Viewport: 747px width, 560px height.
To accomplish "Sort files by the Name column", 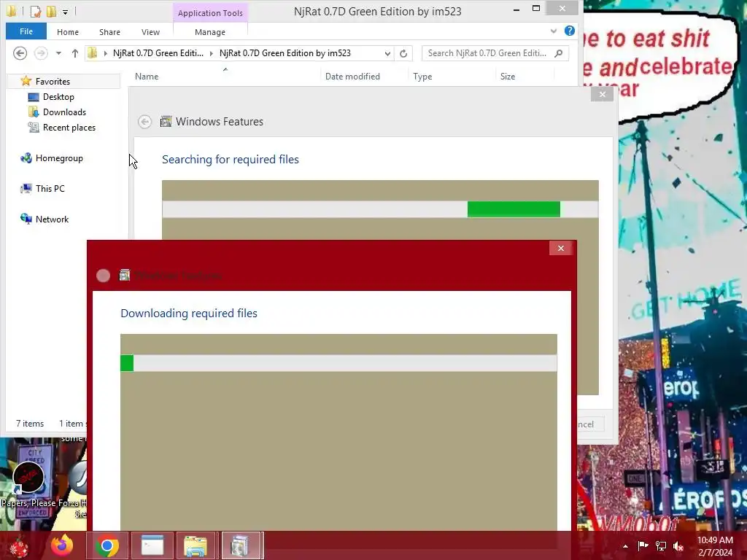I will click(146, 76).
